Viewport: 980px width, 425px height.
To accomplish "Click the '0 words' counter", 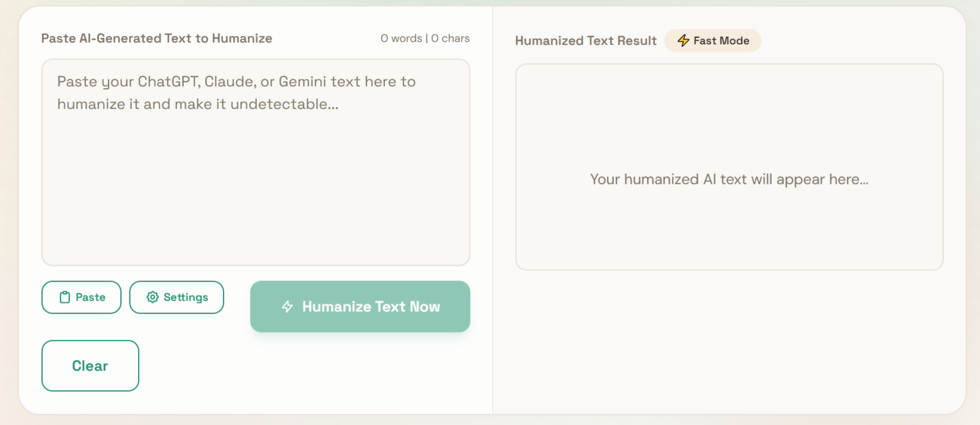I will coord(401,39).
